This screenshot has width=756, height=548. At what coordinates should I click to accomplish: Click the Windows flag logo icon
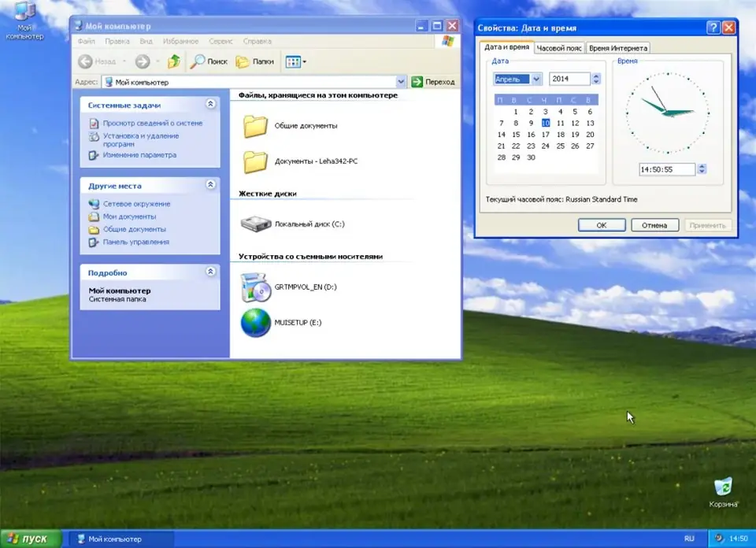click(x=448, y=42)
